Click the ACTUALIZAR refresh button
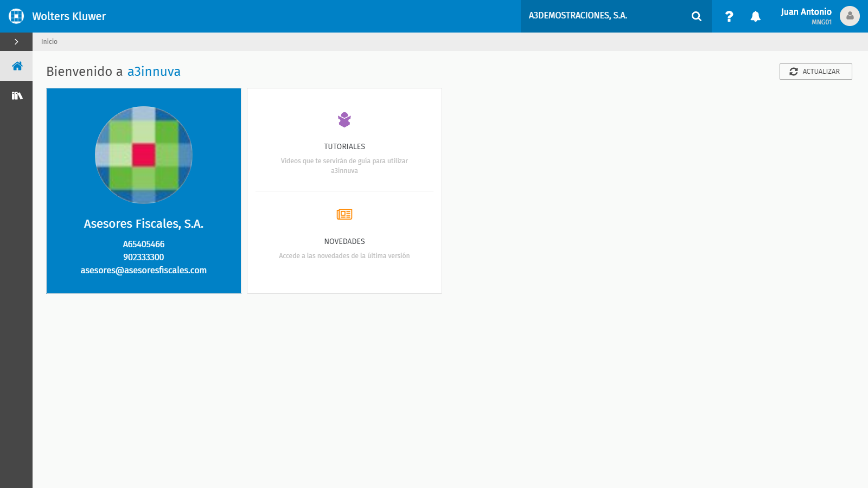The image size is (868, 488). click(815, 72)
